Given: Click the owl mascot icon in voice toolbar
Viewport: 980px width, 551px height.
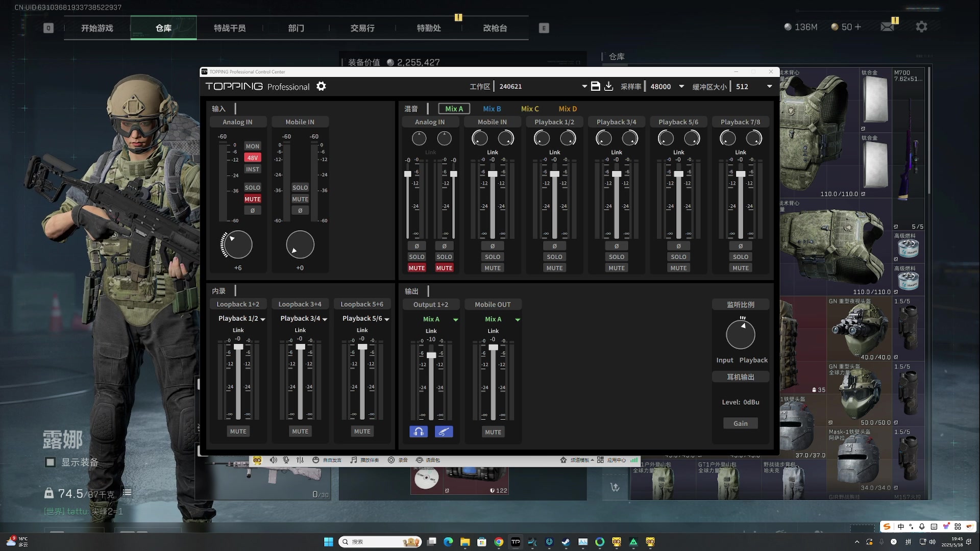Looking at the screenshot, I should click(257, 460).
